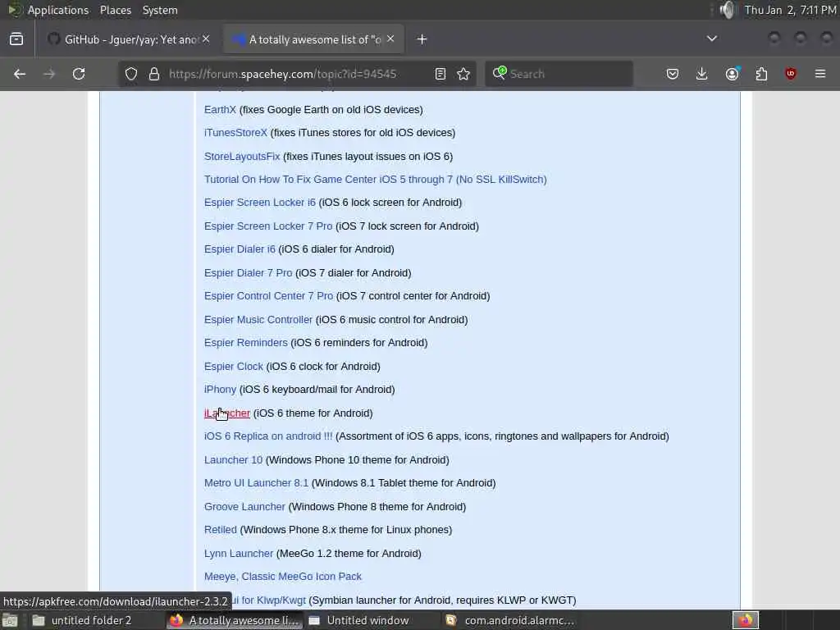Screen dimensions: 840x630
Task: Open Espier Control Center 7 Pro link
Action: point(268,295)
